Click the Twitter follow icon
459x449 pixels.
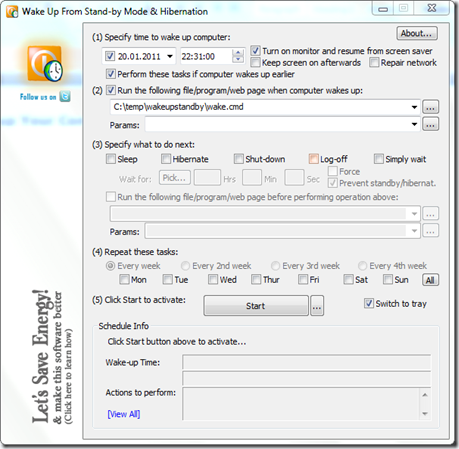click(x=65, y=97)
